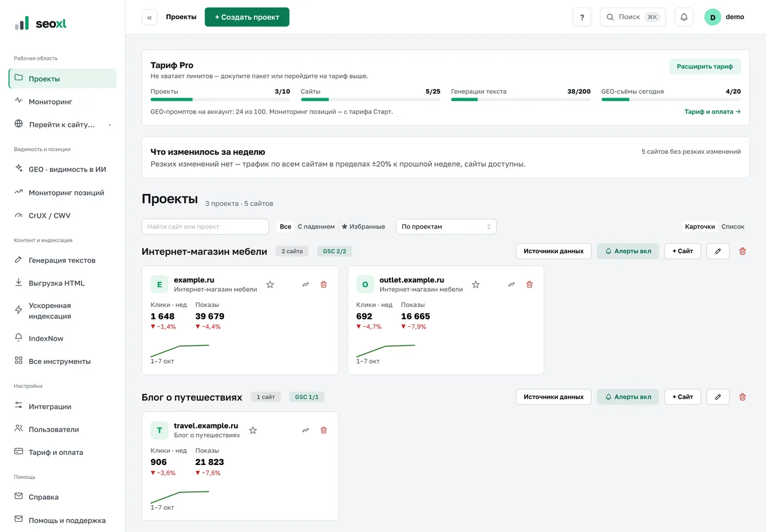Screen dimensions: 766x532
Task: Open GEO · видимость в ИИ section
Action: click(62, 169)
